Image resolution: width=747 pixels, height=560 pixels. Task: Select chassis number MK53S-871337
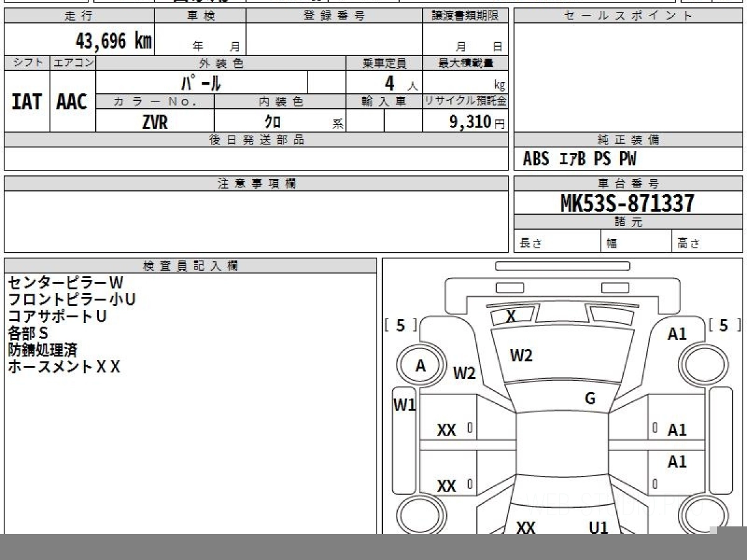tap(627, 203)
